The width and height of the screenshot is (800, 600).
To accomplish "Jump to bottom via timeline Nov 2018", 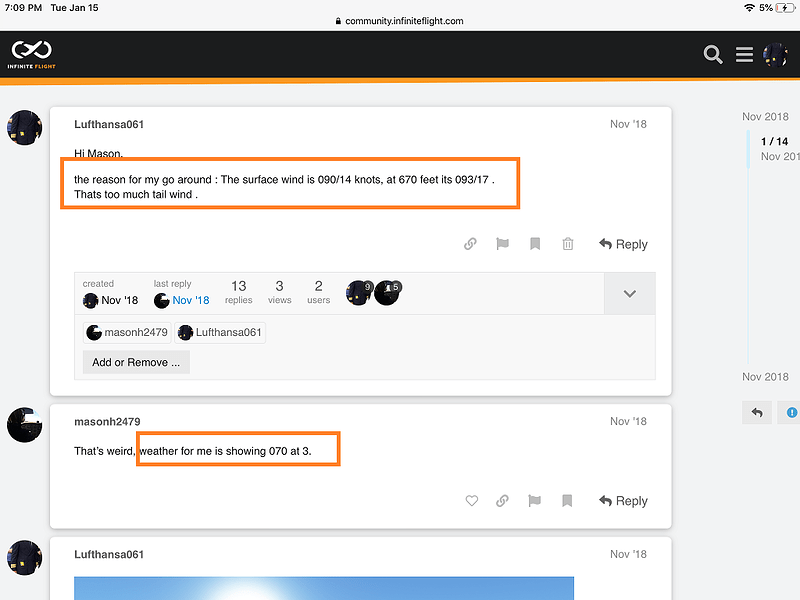I will (x=765, y=377).
